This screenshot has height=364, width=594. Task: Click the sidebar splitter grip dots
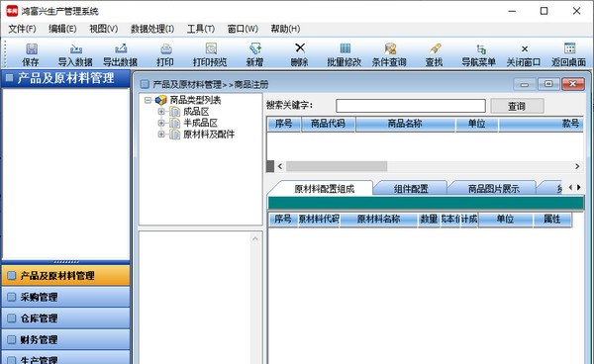[66, 262]
